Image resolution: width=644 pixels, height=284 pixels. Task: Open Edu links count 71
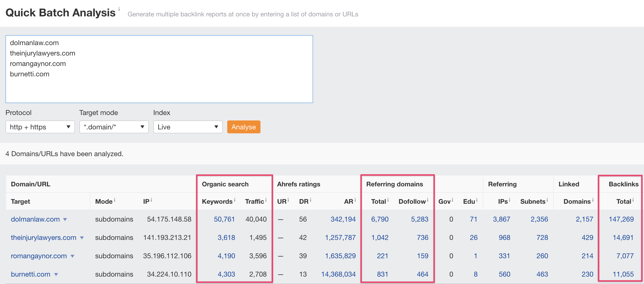tap(474, 219)
